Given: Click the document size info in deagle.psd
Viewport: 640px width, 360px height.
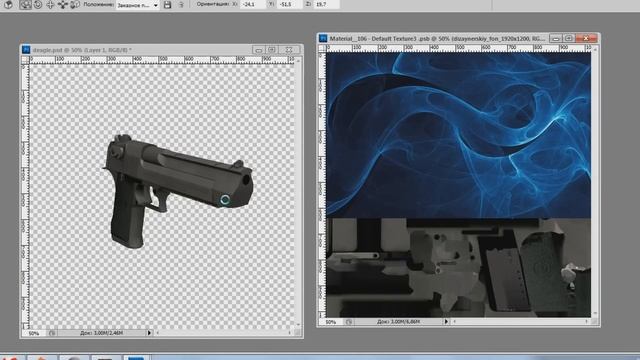Looking at the screenshot, I should [101, 333].
